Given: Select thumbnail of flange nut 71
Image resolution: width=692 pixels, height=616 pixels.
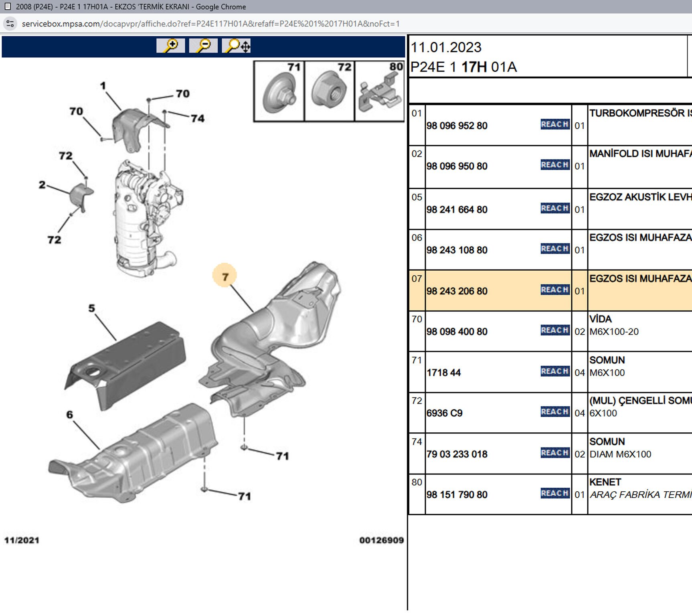Looking at the screenshot, I should (279, 91).
